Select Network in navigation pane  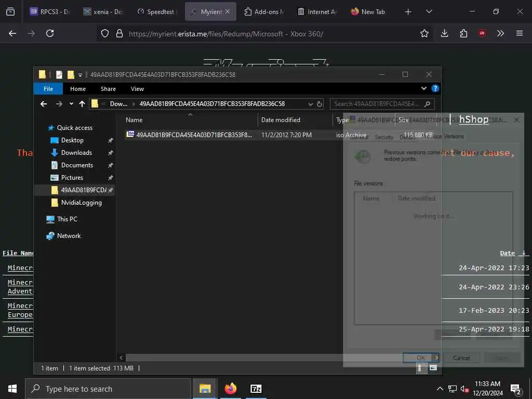pos(69,236)
